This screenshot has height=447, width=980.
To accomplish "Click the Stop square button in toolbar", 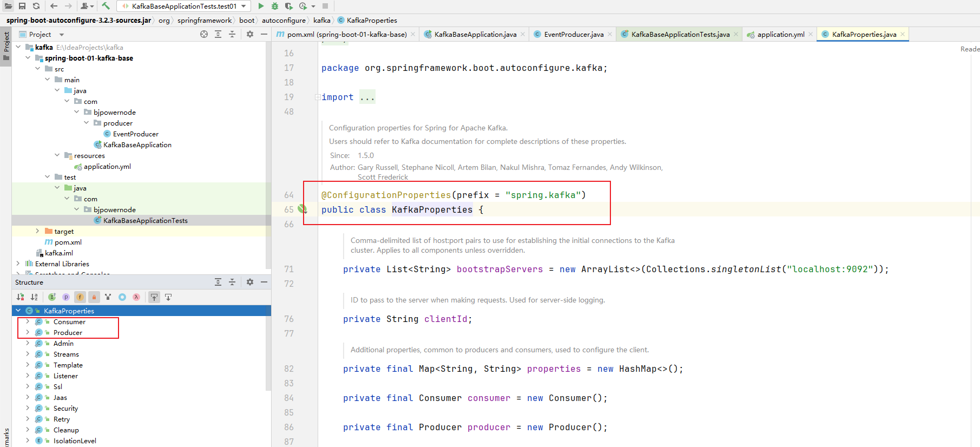I will click(x=325, y=6).
